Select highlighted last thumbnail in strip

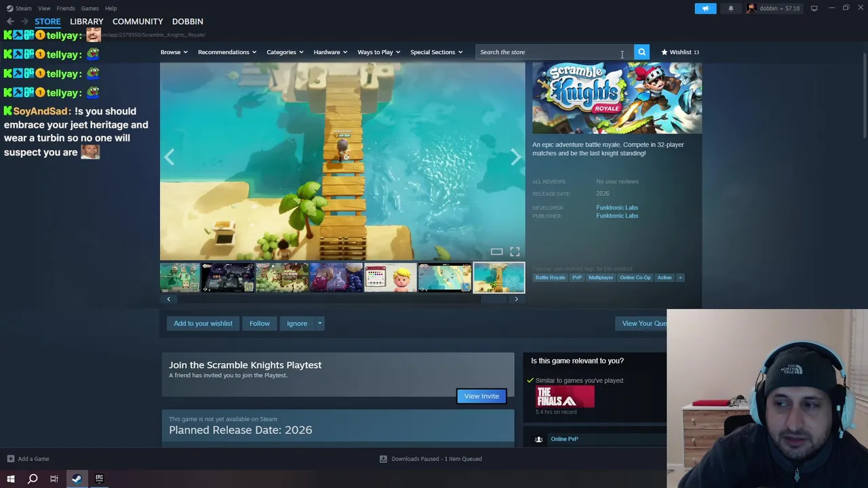[x=498, y=278]
